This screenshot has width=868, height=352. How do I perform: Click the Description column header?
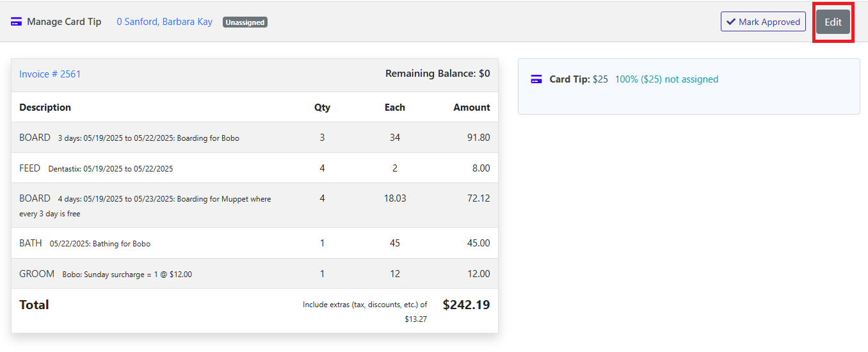pos(45,108)
